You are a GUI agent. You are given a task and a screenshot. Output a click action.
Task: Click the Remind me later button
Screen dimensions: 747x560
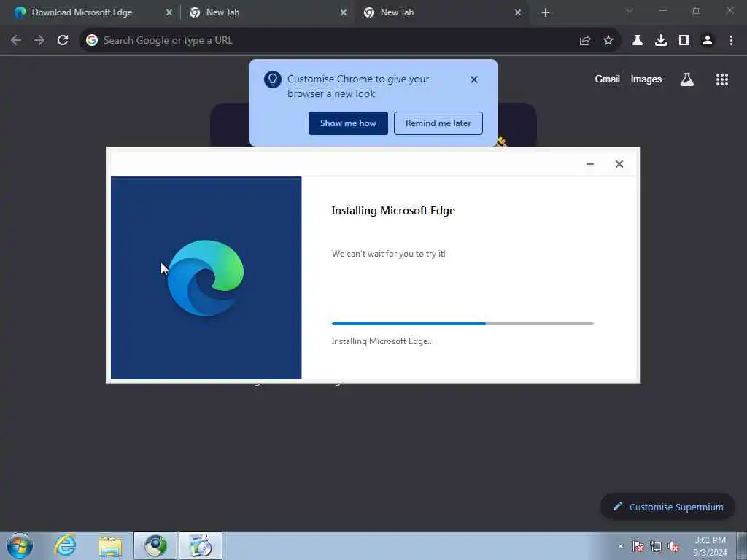point(438,123)
